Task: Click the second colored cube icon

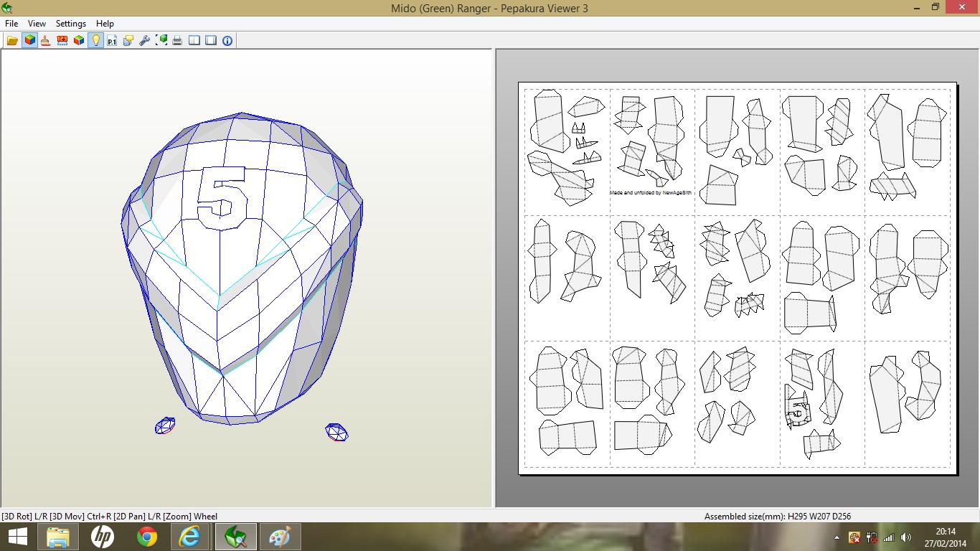Action: tap(79, 41)
